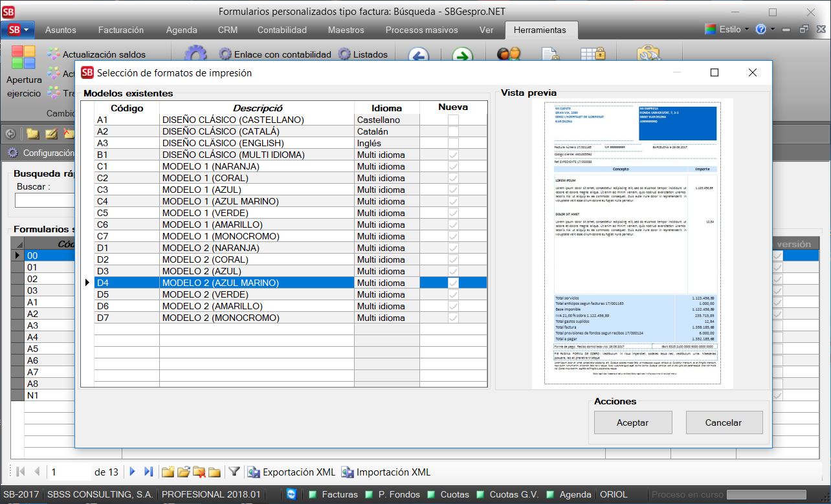This screenshot has width=831, height=504.
Task: Click the TeamViewer icon in status bar
Action: 292,494
